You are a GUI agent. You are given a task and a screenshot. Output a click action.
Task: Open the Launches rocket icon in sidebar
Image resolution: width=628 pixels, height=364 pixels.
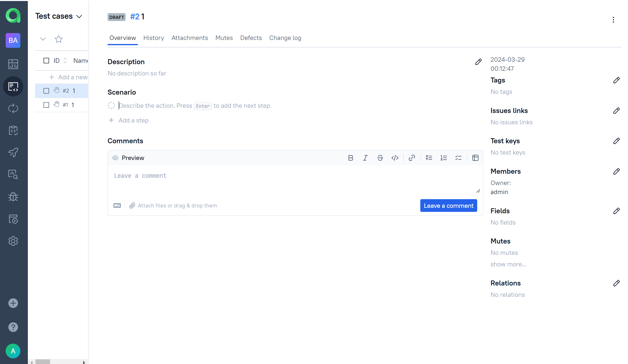[13, 153]
